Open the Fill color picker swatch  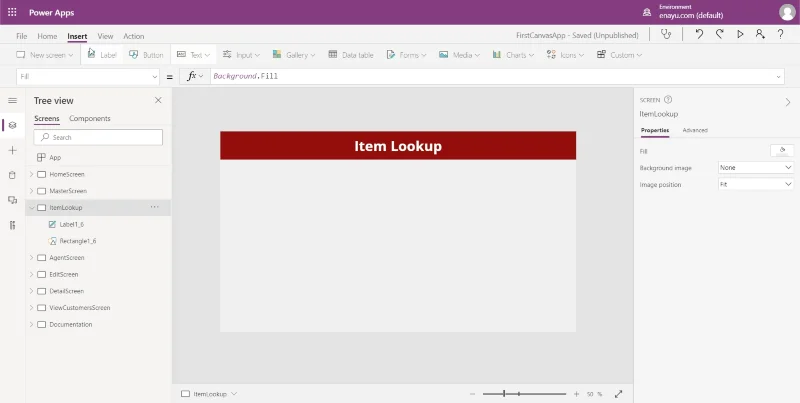point(782,151)
